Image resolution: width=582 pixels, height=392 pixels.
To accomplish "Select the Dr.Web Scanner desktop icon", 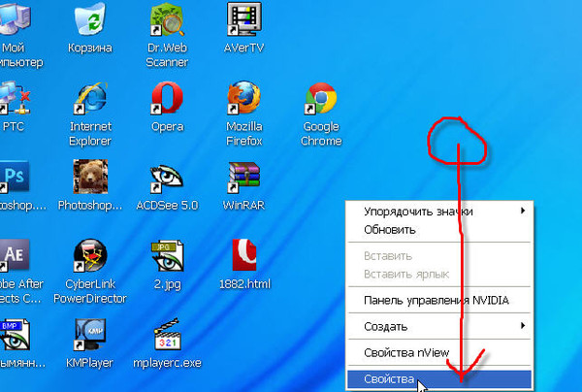I will pos(167,20).
